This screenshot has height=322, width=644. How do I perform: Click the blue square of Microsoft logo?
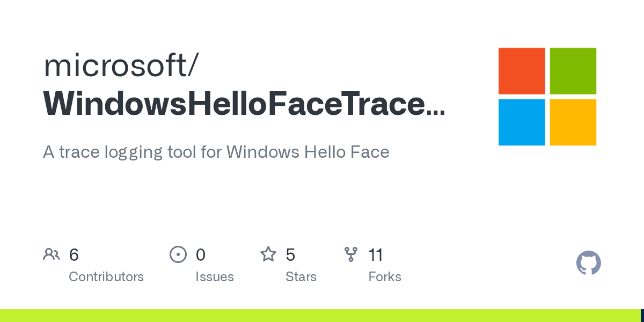(522, 122)
